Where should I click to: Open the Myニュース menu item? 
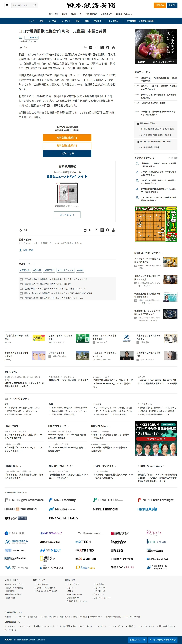pyautogui.click(x=76, y=14)
